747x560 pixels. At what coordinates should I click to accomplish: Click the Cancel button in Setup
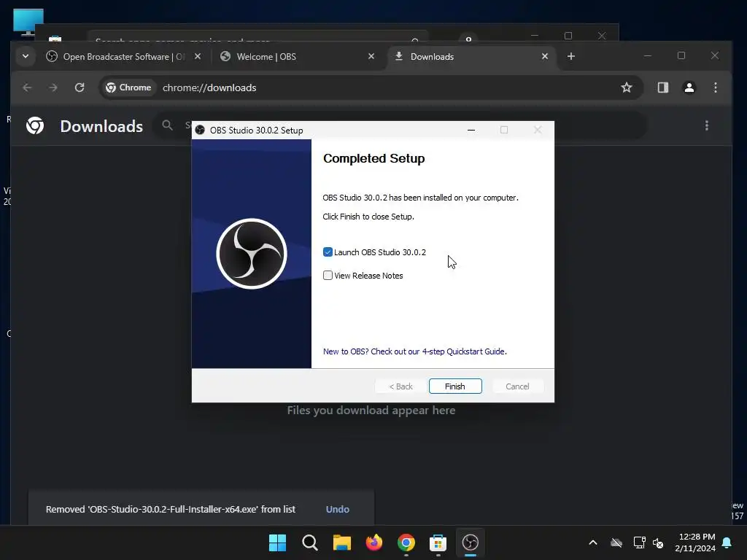[x=517, y=386]
